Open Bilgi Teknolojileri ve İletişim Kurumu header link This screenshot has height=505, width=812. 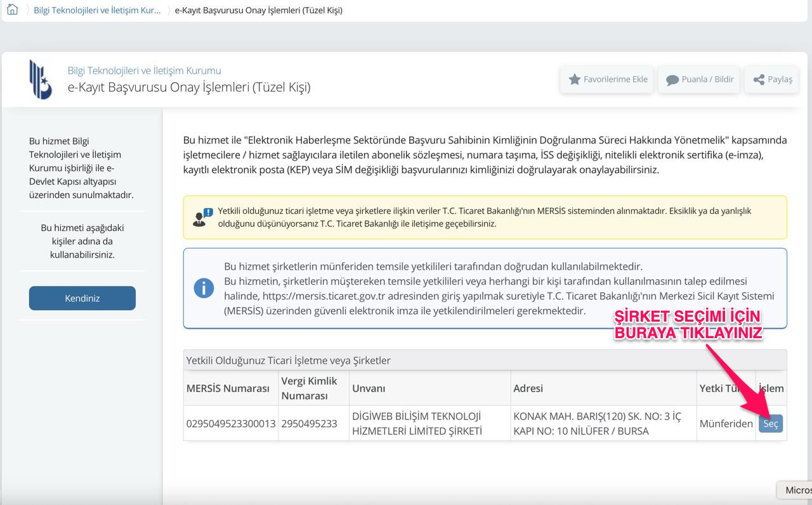(x=144, y=70)
